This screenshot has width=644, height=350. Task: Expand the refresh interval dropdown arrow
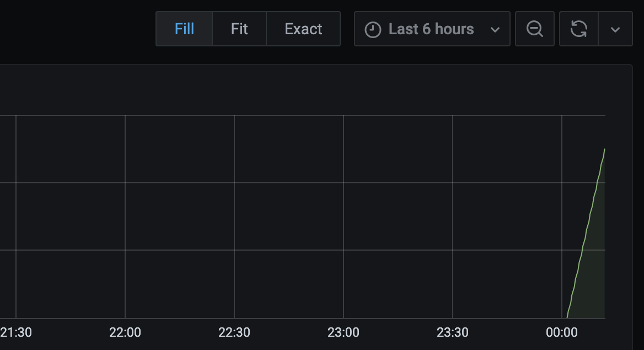click(x=615, y=29)
